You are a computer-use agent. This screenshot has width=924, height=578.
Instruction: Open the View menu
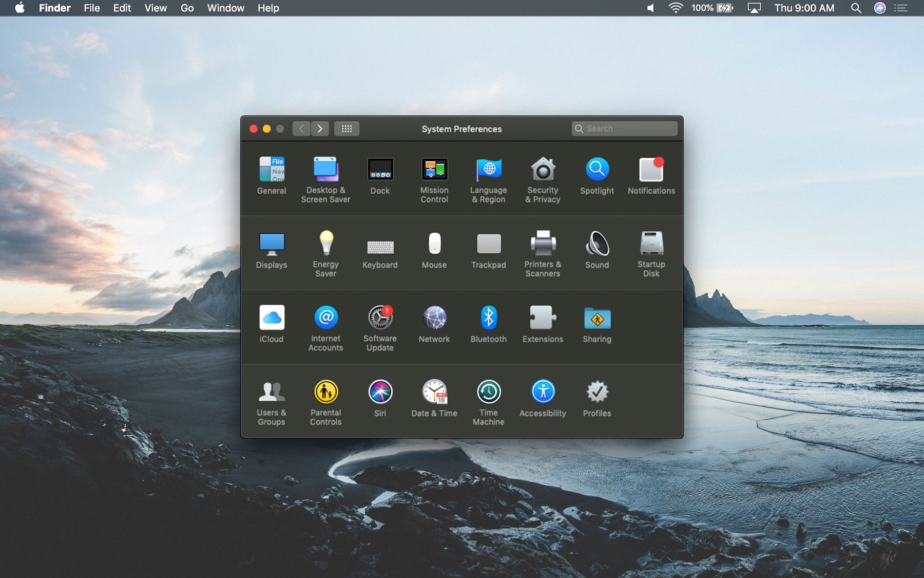tap(155, 8)
